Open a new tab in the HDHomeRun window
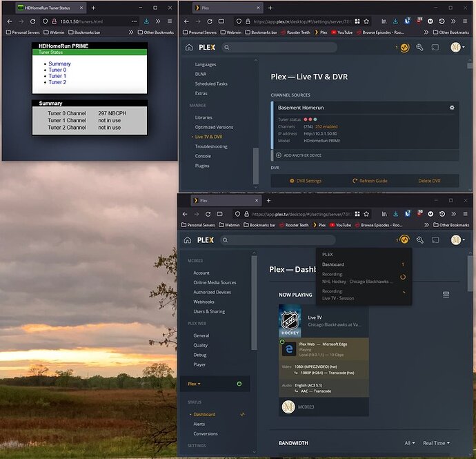 click(94, 8)
